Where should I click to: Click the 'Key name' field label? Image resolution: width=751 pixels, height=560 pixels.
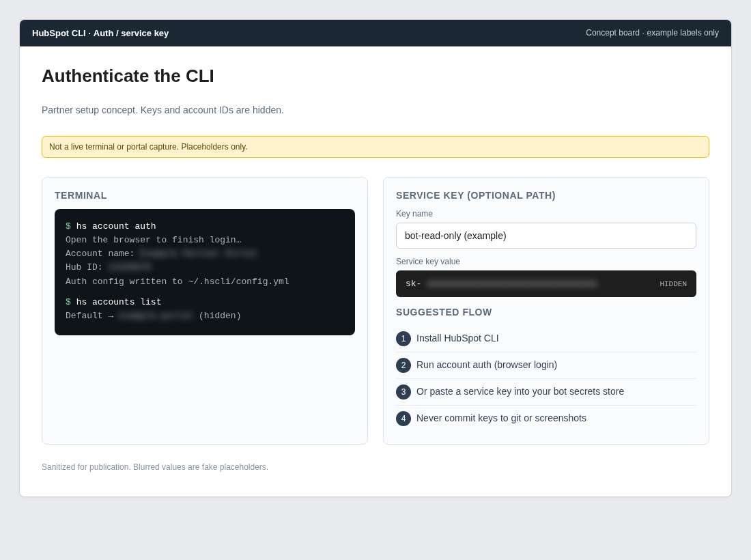(x=414, y=214)
